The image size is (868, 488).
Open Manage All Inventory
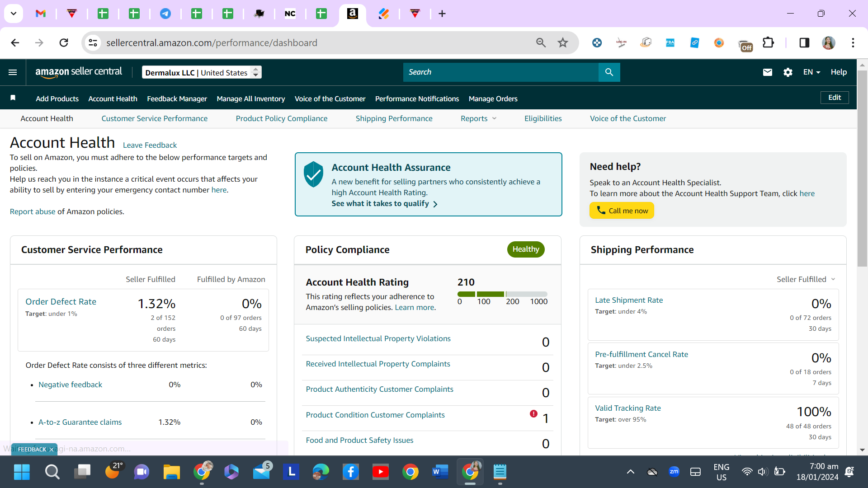pyautogui.click(x=250, y=99)
